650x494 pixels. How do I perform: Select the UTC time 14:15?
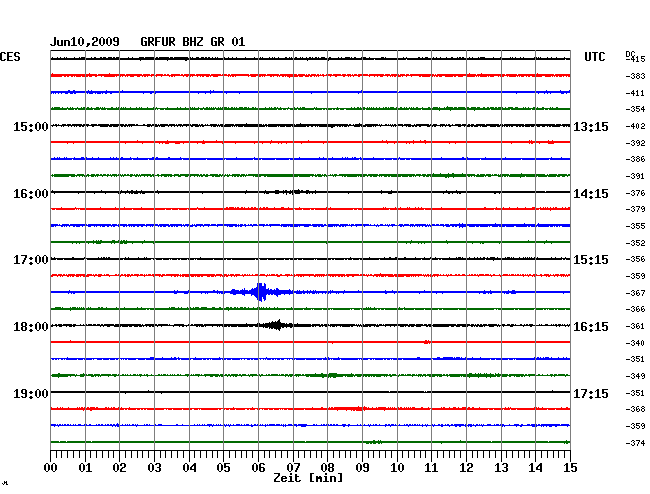pyautogui.click(x=591, y=194)
